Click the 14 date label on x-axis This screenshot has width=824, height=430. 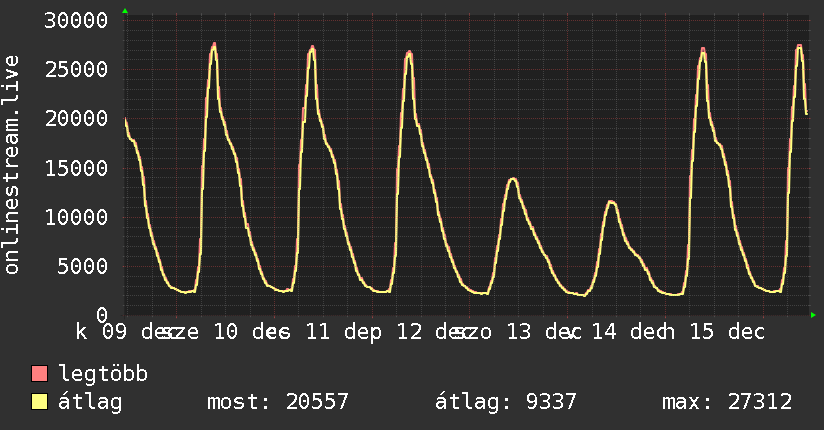pos(604,332)
